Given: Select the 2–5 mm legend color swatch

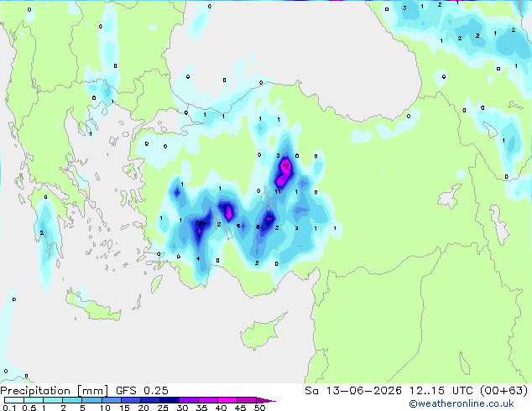Looking at the screenshot, I should click(x=72, y=400).
